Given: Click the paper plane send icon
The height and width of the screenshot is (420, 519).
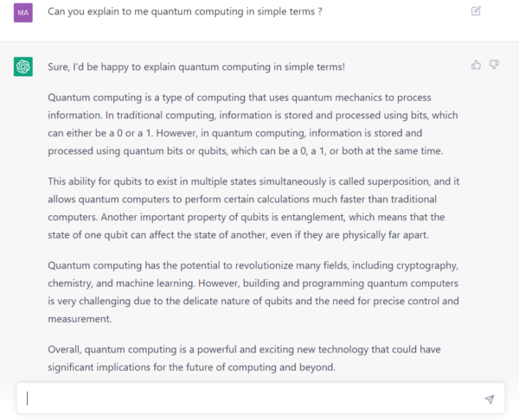Looking at the screenshot, I should [490, 399].
